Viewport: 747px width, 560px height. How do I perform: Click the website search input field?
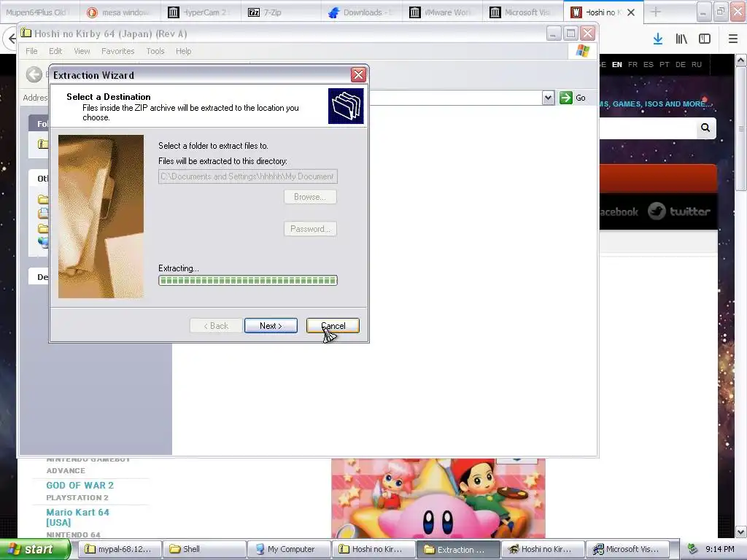[x=648, y=128]
